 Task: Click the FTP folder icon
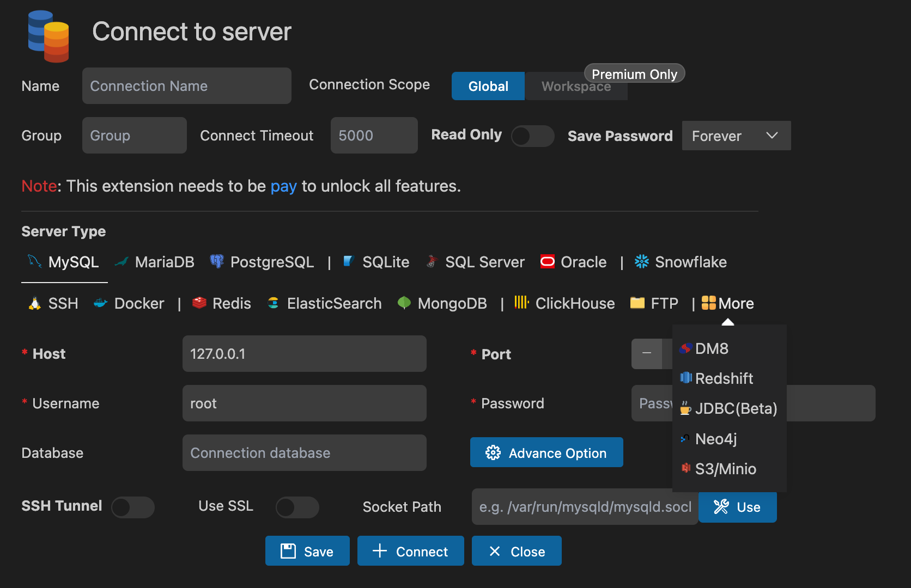pos(637,303)
